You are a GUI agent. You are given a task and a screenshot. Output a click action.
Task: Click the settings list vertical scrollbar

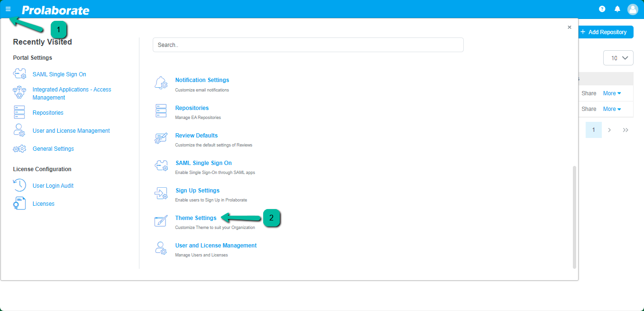click(x=574, y=217)
